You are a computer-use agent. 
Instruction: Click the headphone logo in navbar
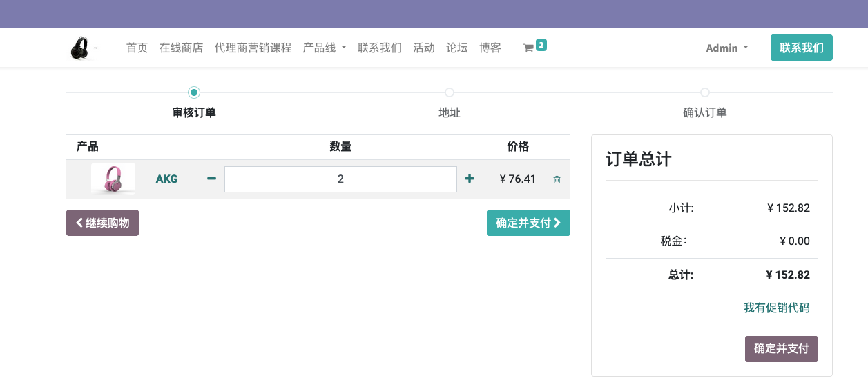point(80,48)
